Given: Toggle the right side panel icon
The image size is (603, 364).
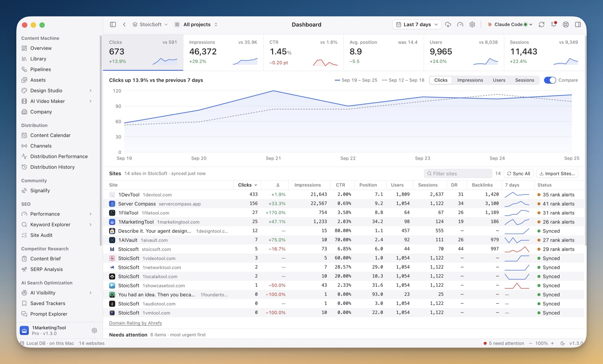Looking at the screenshot, I should (x=578, y=24).
